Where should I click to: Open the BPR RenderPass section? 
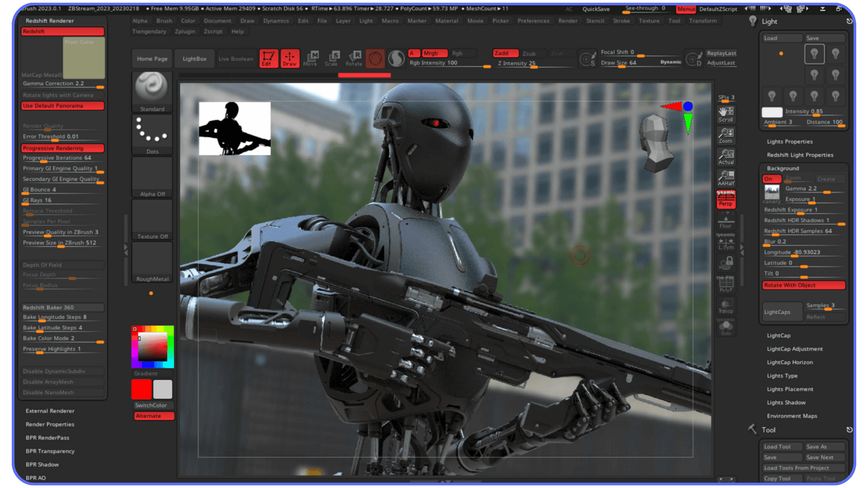47,437
